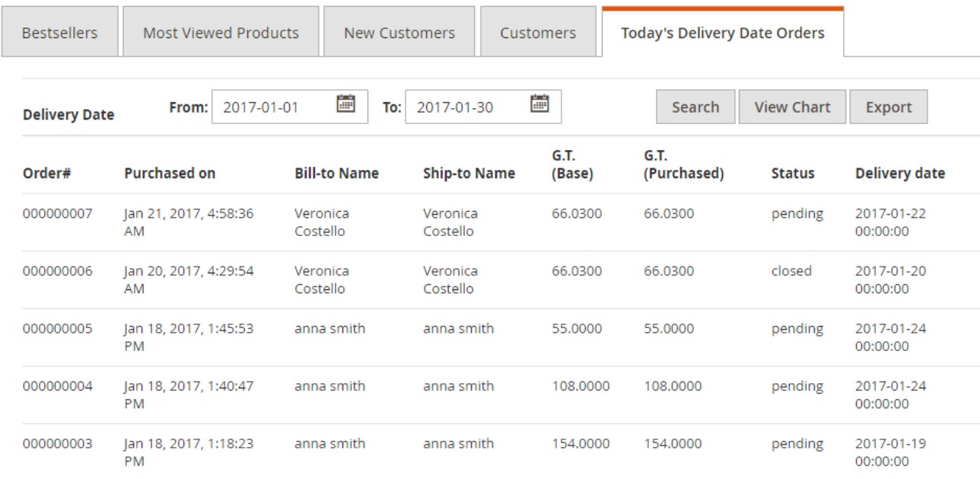The height and width of the screenshot is (479, 980).
Task: Focus the From date input field
Action: click(x=274, y=107)
